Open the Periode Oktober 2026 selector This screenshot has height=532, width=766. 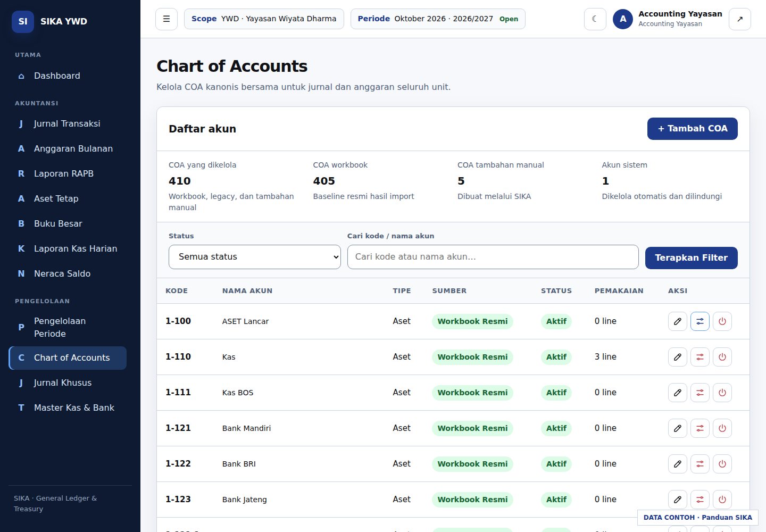pyautogui.click(x=438, y=19)
